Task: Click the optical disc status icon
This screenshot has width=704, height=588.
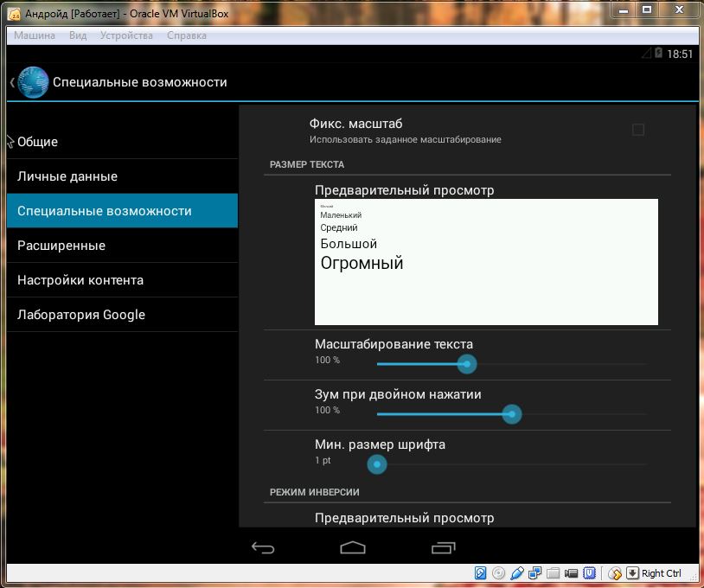Action: 499,573
